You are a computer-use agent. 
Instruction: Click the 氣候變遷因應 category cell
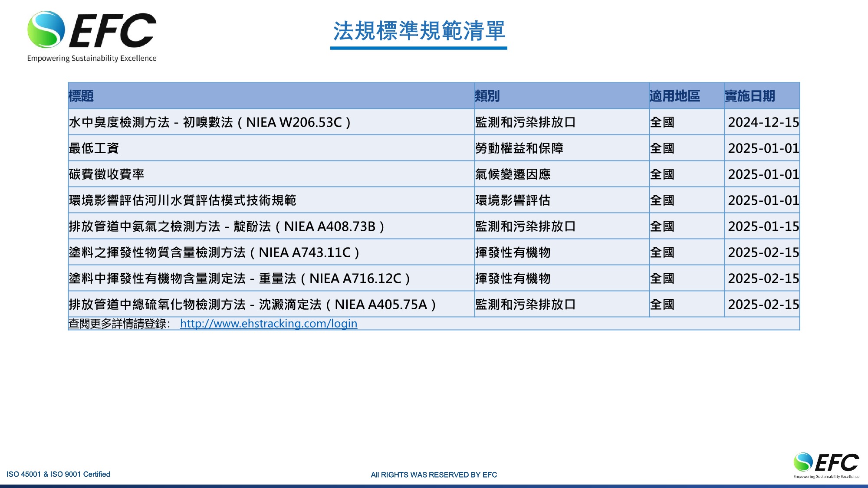tap(562, 174)
